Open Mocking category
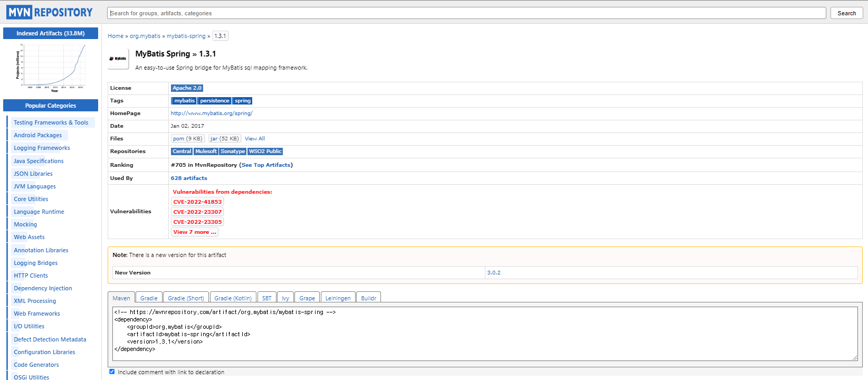The width and height of the screenshot is (868, 380). tap(25, 224)
